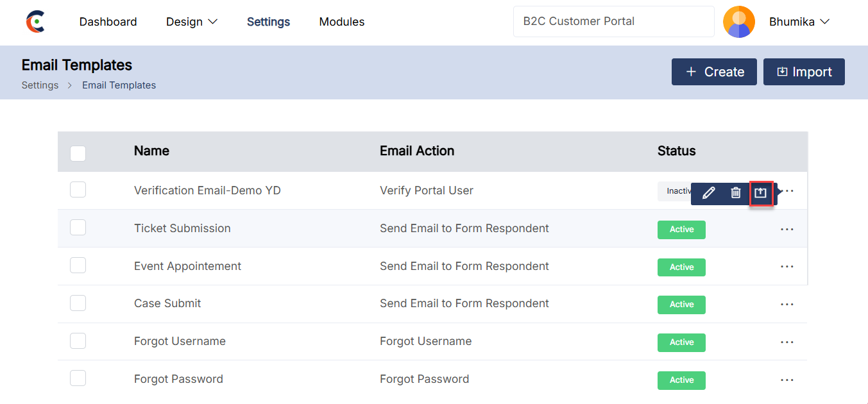Image resolution: width=868 pixels, height=404 pixels.
Task: Expand the Design dropdown menu
Action: tap(192, 22)
